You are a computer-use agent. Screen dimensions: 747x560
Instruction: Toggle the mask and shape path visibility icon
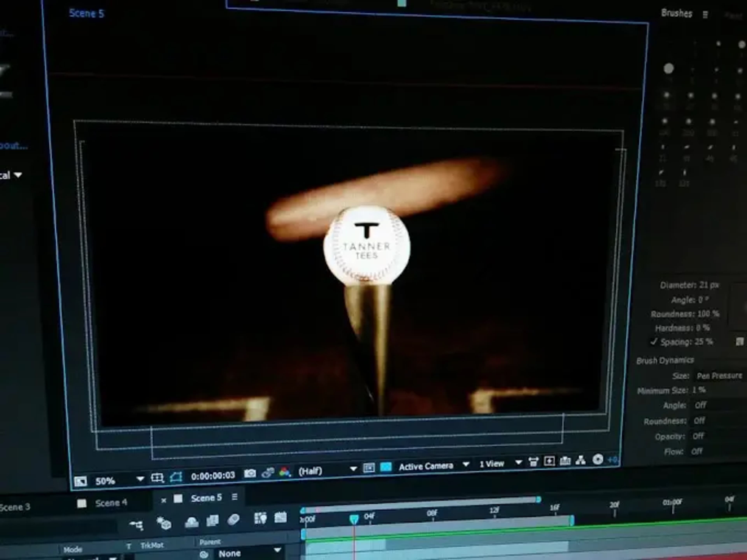click(176, 477)
